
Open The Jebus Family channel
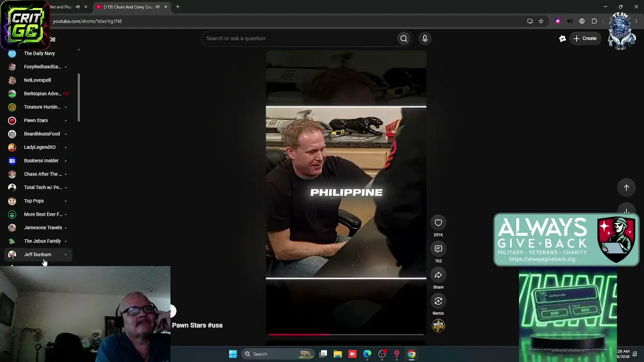pyautogui.click(x=39, y=241)
